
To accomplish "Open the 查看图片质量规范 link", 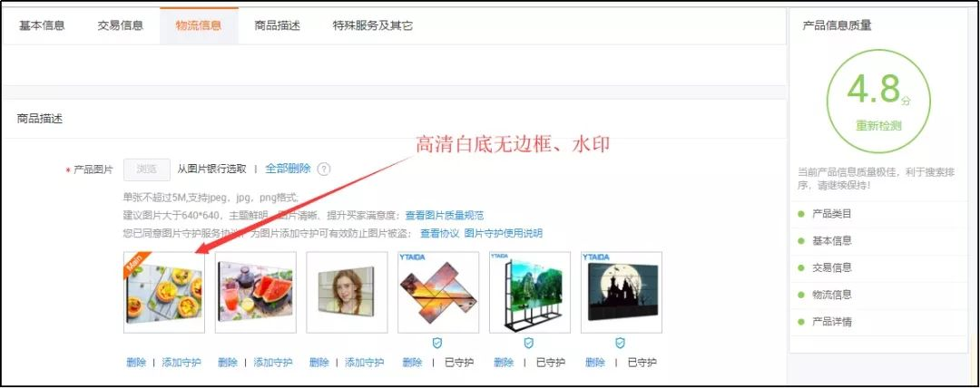I will point(445,216).
